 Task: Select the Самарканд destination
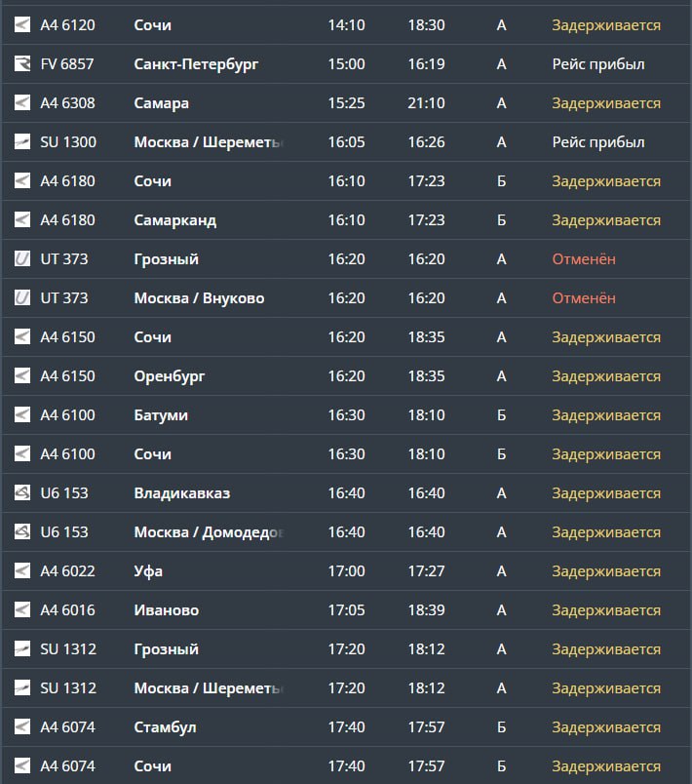(x=174, y=220)
